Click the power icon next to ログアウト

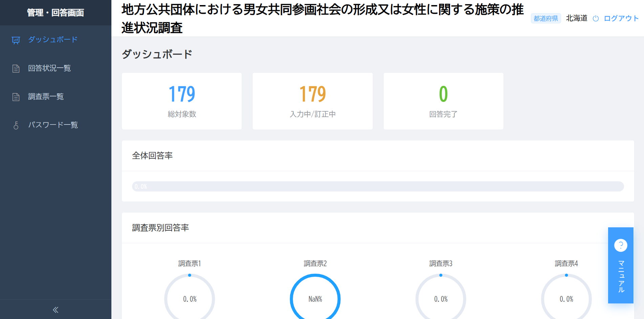click(x=596, y=19)
